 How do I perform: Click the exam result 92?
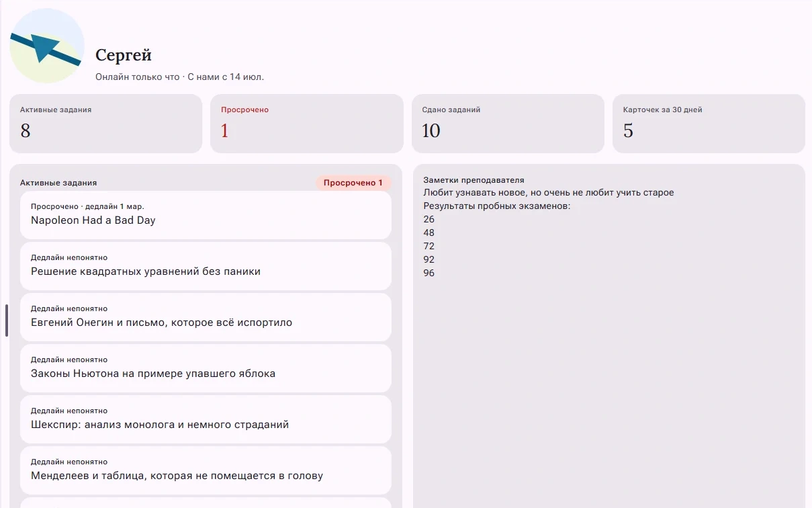tap(429, 260)
